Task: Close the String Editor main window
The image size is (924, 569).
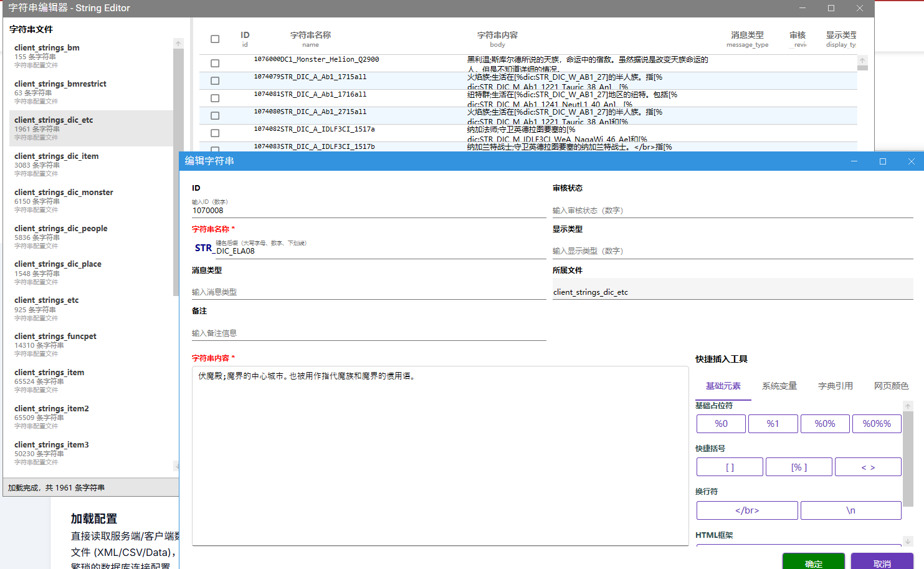Action: point(860,8)
